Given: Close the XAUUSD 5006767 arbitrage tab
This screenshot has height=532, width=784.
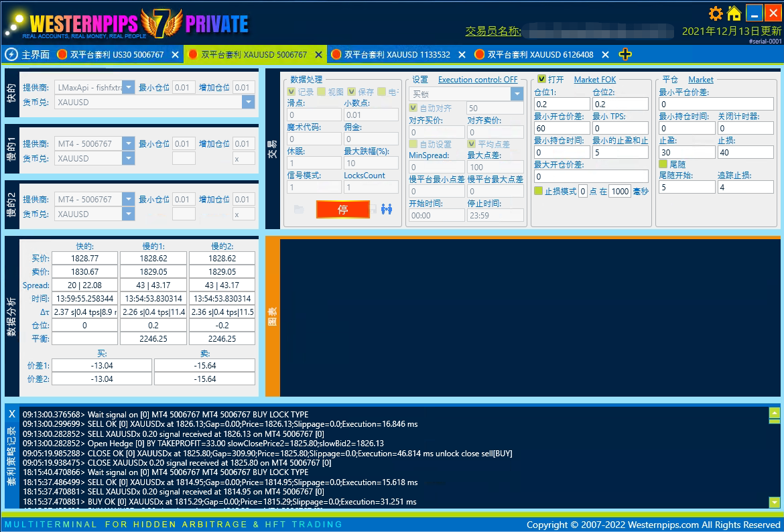Looking at the screenshot, I should point(318,54).
